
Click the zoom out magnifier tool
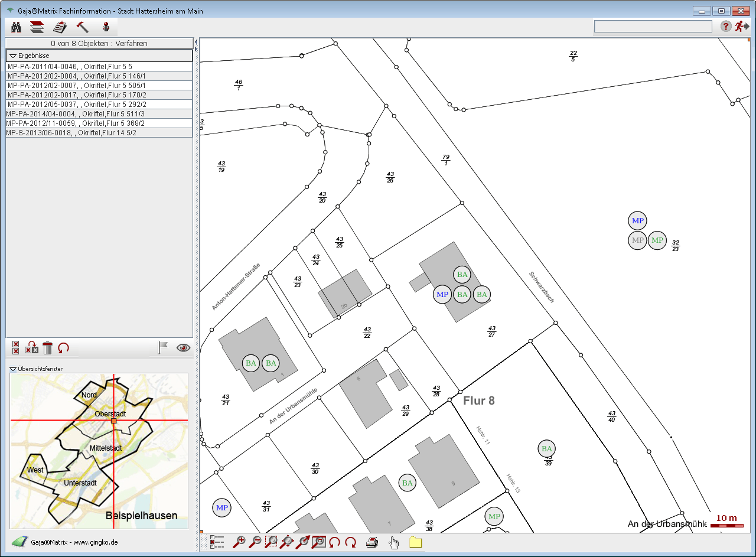point(256,542)
